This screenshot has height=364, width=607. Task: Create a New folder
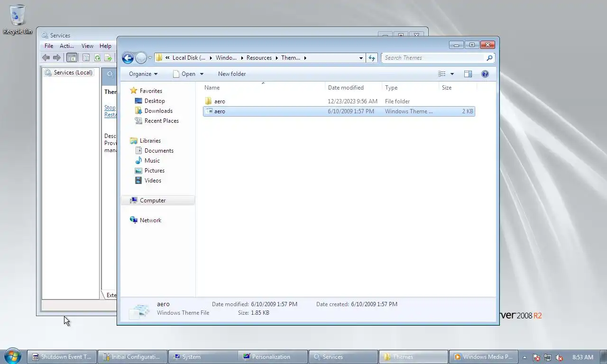click(232, 74)
